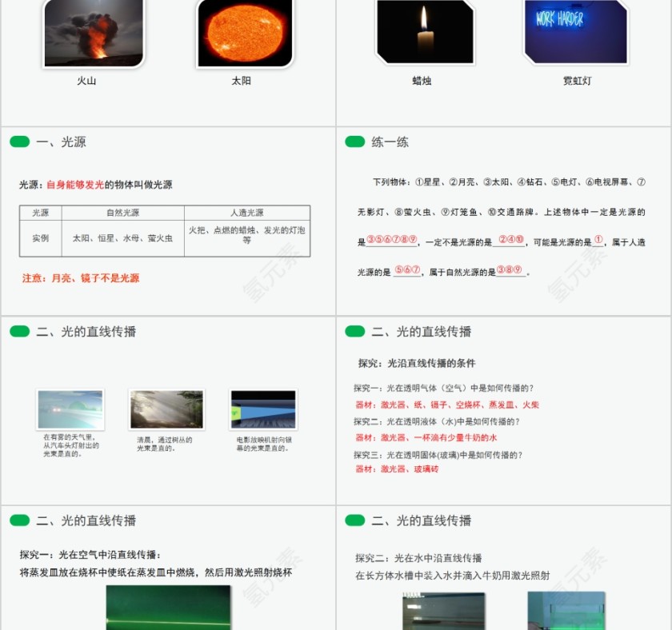Screen dimensions: 672x630
Task: Select the 'WORK HARDER' neon light image
Action: 574,32
